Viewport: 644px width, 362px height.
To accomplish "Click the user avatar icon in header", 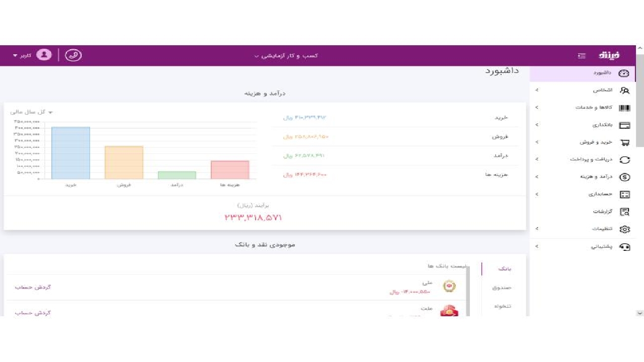I will (x=44, y=55).
